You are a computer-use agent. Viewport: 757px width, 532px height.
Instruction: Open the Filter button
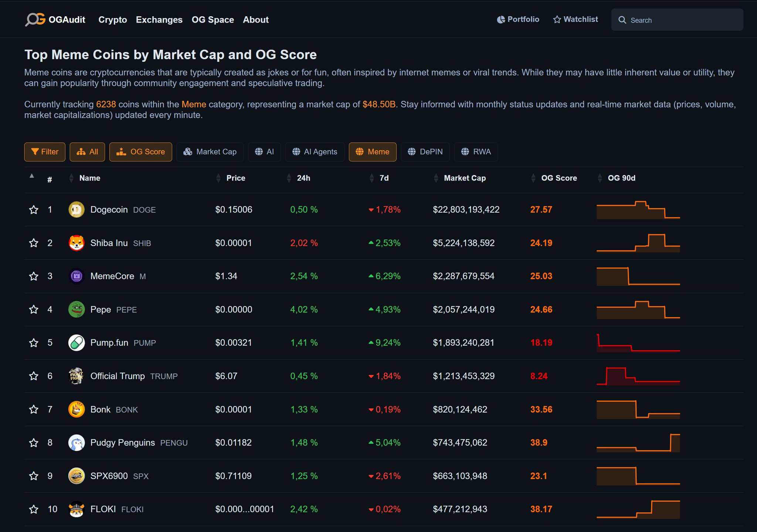point(45,152)
